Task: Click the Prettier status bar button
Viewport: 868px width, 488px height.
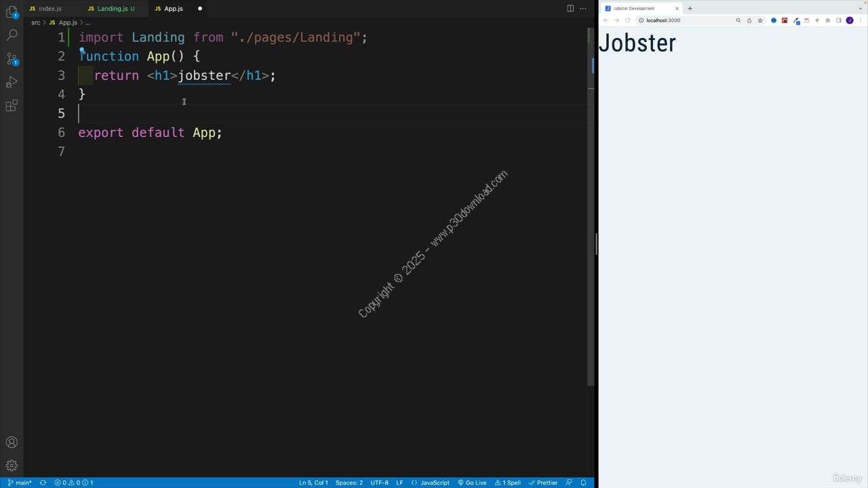Action: pyautogui.click(x=543, y=483)
